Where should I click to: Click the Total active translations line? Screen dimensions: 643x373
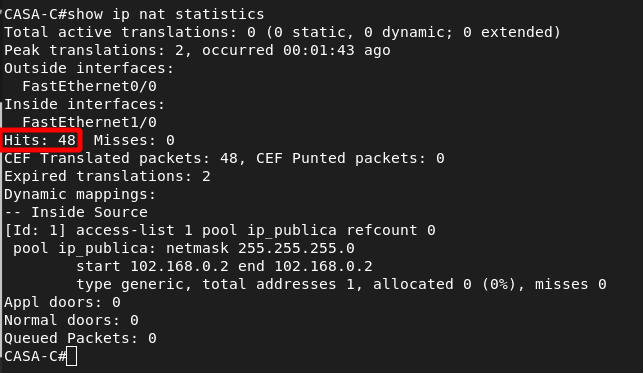pos(282,32)
